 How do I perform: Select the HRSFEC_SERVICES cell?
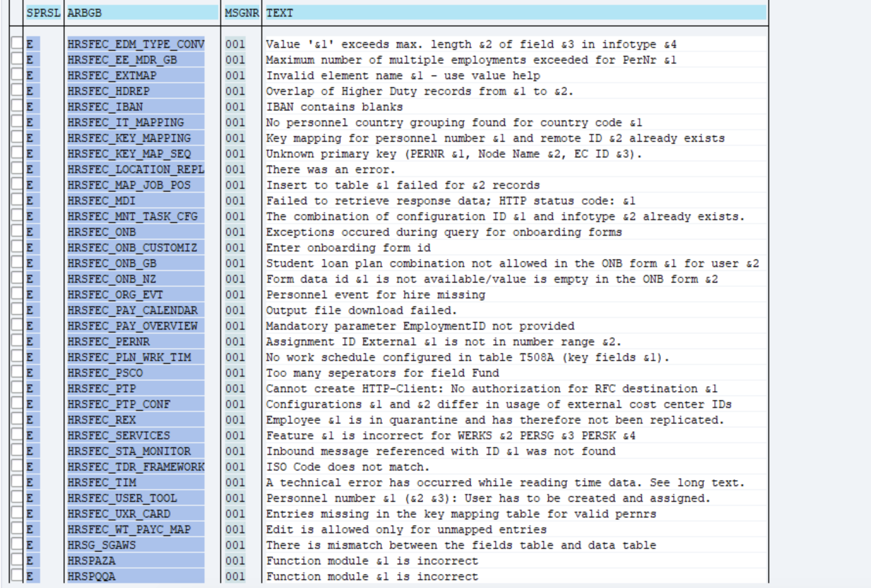pos(136,435)
